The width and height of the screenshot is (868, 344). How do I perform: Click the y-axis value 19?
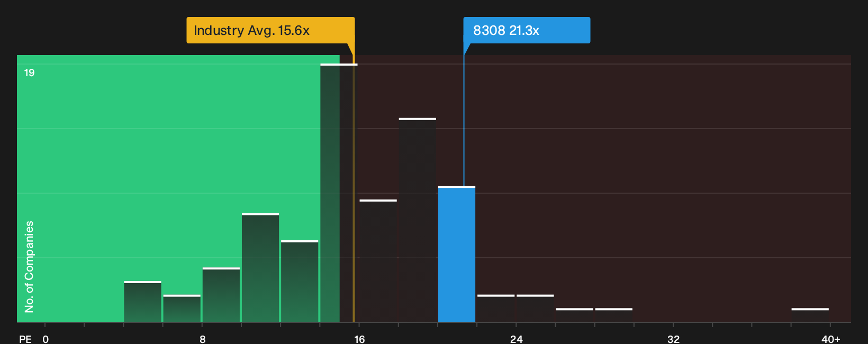pos(29,73)
